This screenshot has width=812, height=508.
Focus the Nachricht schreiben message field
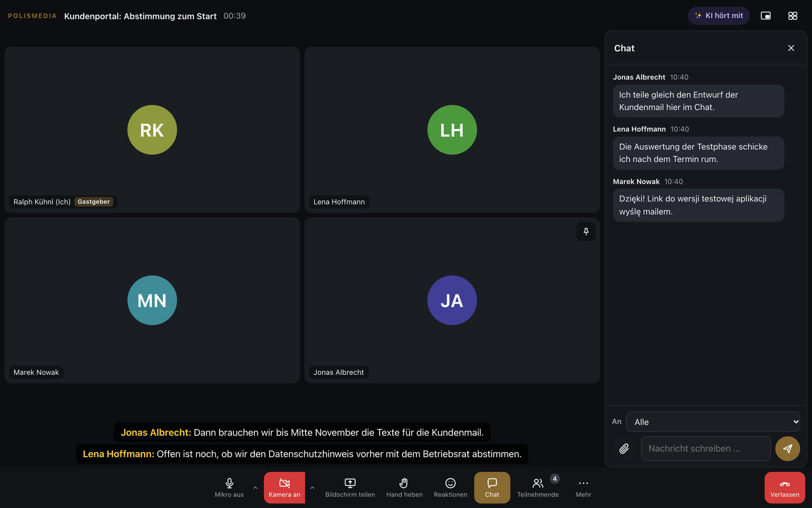706,449
